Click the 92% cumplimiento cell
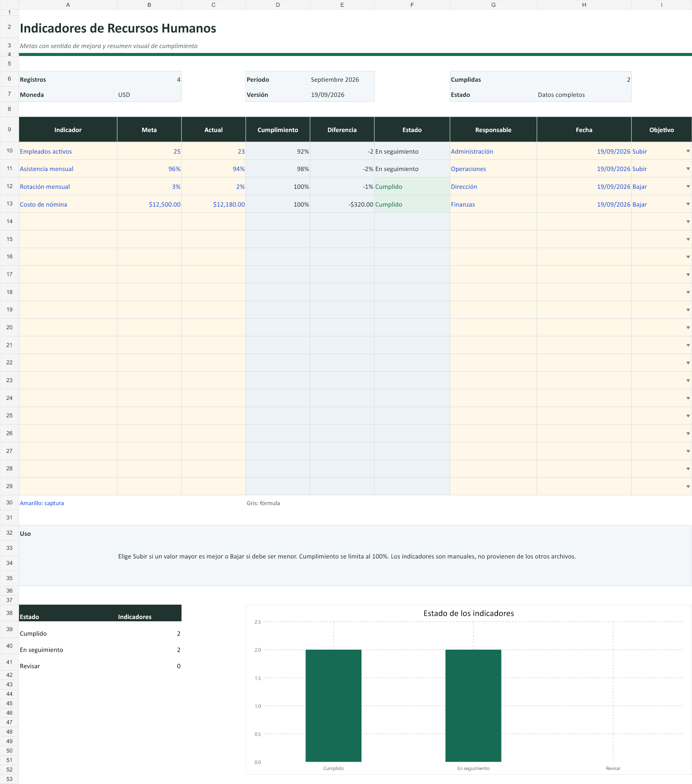This screenshot has height=784, width=692. pos(278,151)
